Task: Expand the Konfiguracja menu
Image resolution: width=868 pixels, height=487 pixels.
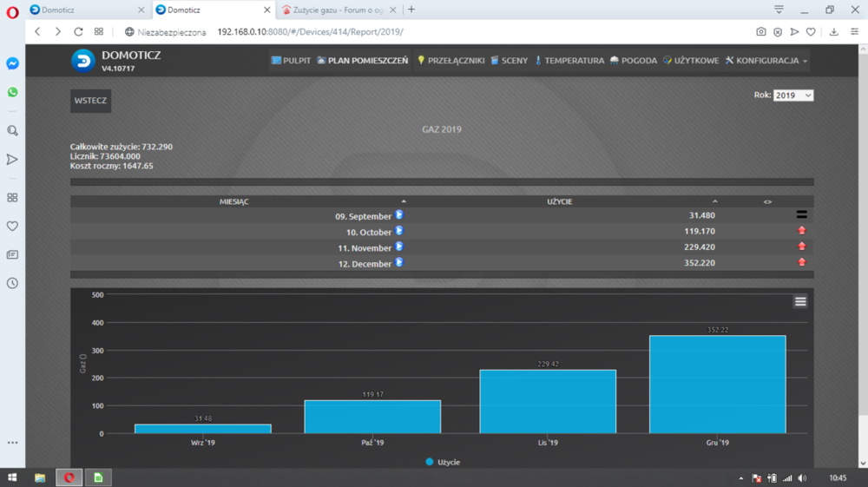Action: coord(766,61)
